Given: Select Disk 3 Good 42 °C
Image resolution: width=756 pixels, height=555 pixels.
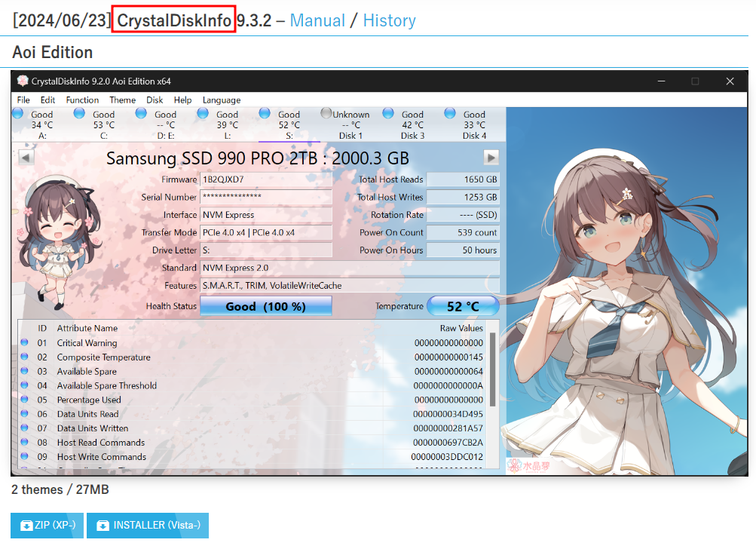Looking at the screenshot, I should (x=412, y=124).
